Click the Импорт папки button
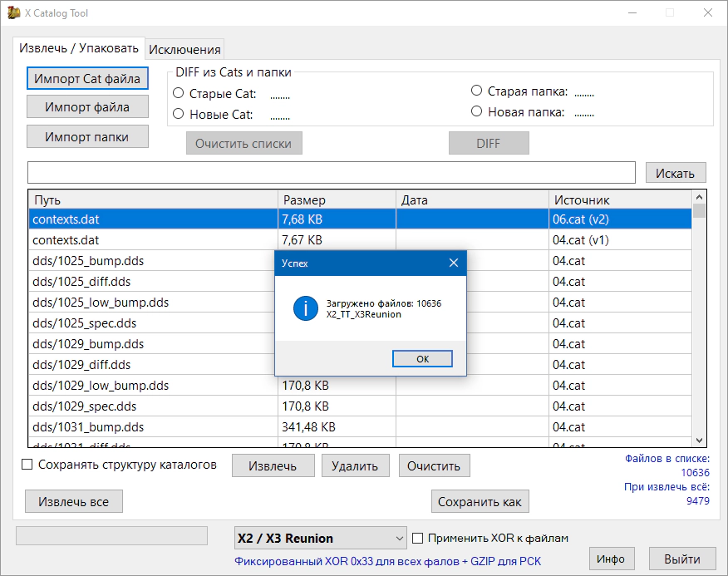 coord(87,135)
